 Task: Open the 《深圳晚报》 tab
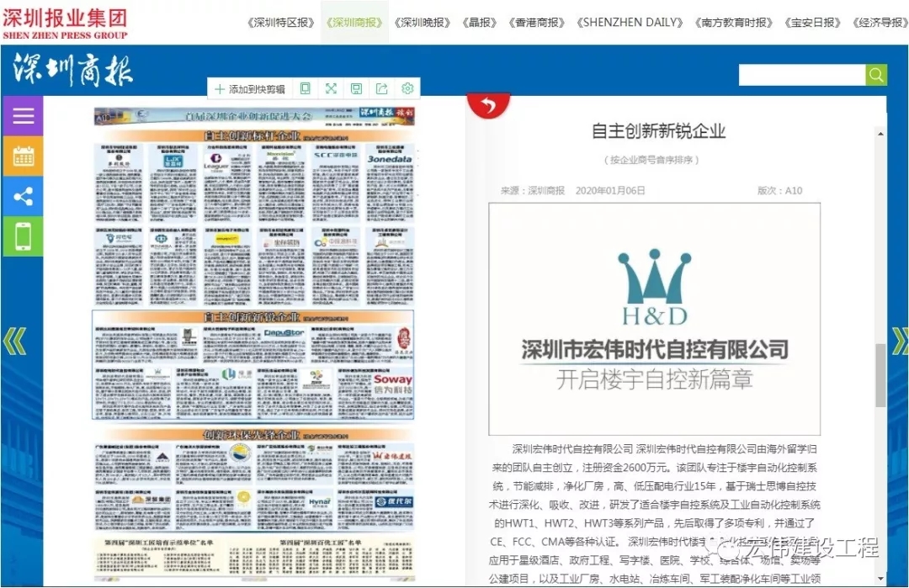pos(422,23)
